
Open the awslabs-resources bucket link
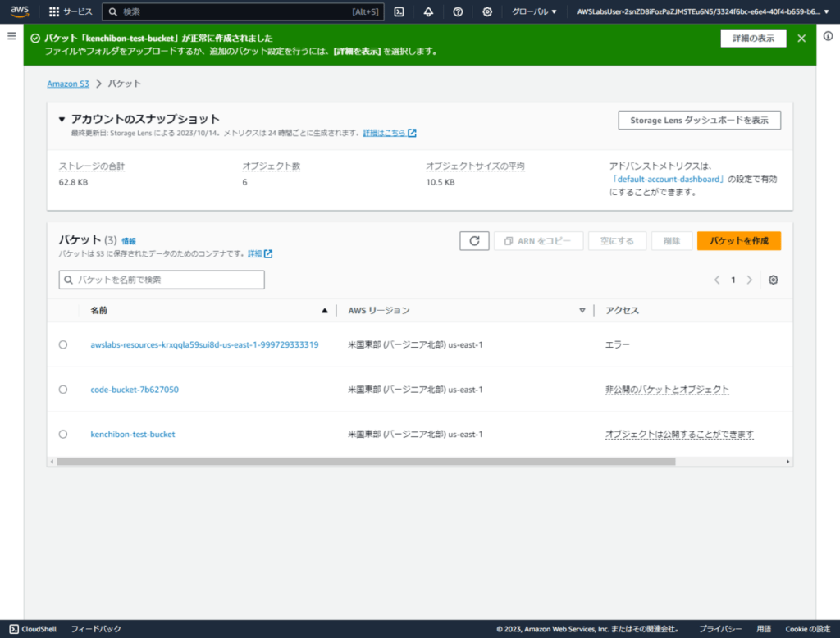204,344
